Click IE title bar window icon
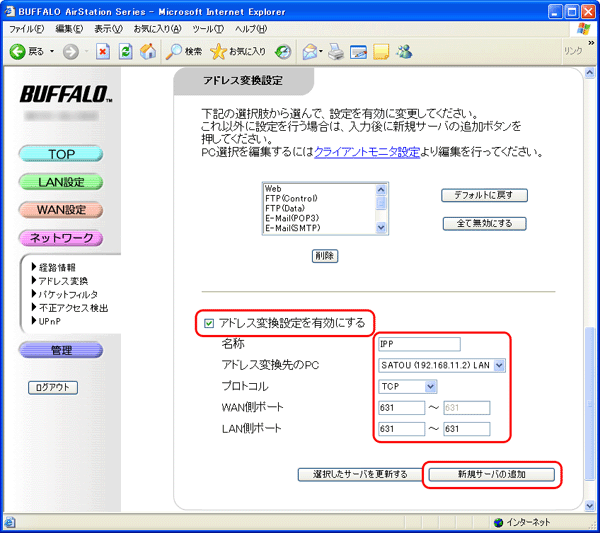 [10, 11]
